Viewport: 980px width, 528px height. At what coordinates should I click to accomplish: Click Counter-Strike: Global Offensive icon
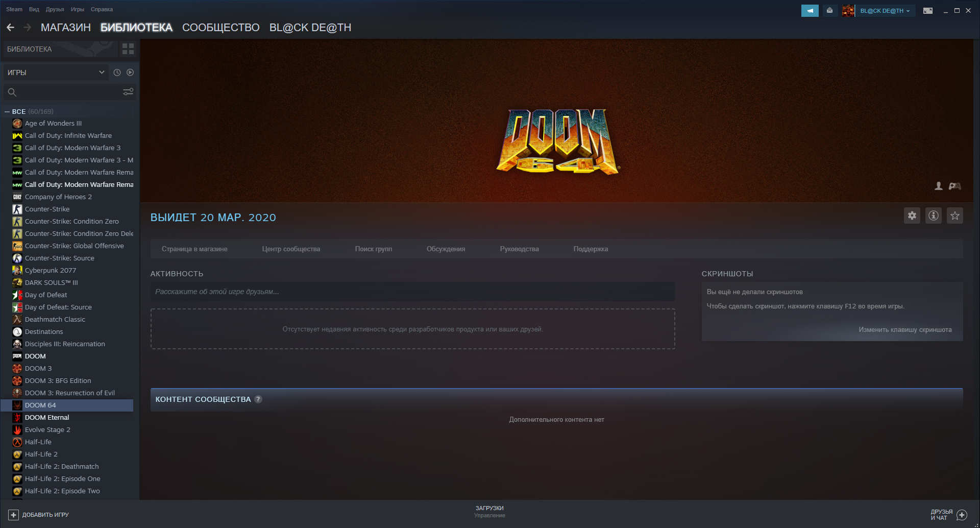[x=17, y=246]
